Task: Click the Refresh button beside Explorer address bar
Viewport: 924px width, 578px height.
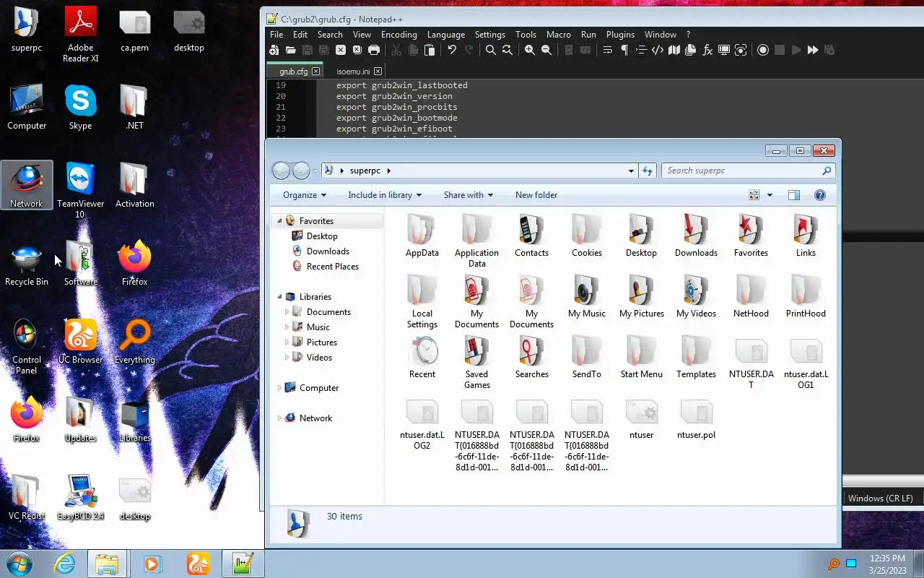Action: pyautogui.click(x=648, y=171)
